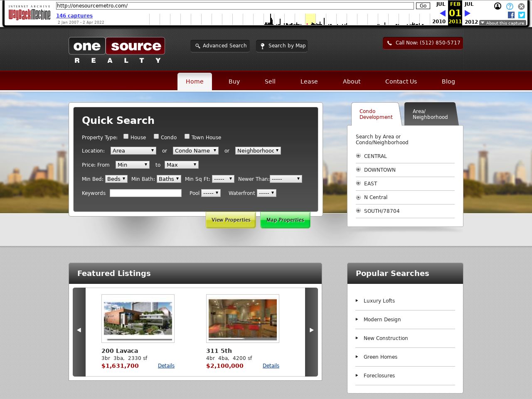Open the Min price dropdown
This screenshot has width=532, height=399.
(132, 165)
